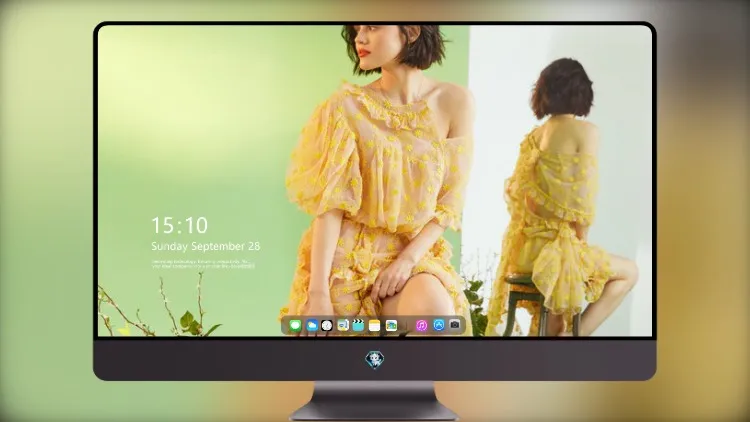750x422 pixels.
Task: Open the Photos gallery app in the dock
Action: 391,326
